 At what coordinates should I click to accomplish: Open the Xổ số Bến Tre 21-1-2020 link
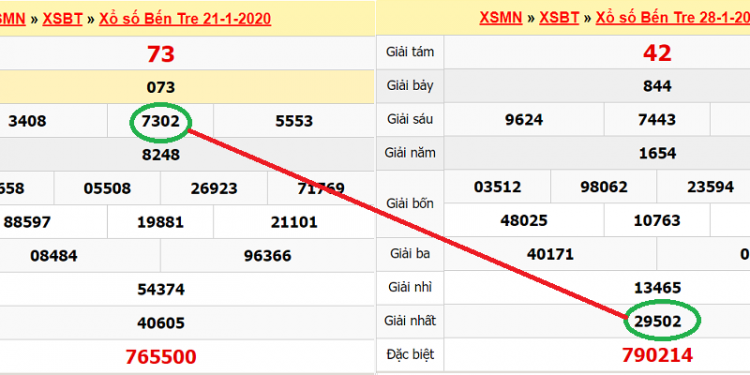185,19
